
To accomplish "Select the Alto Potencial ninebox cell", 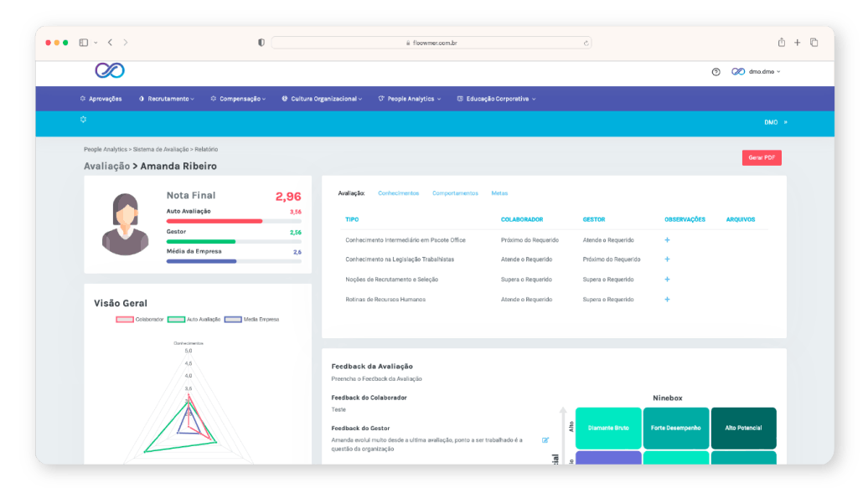I will (x=743, y=429).
